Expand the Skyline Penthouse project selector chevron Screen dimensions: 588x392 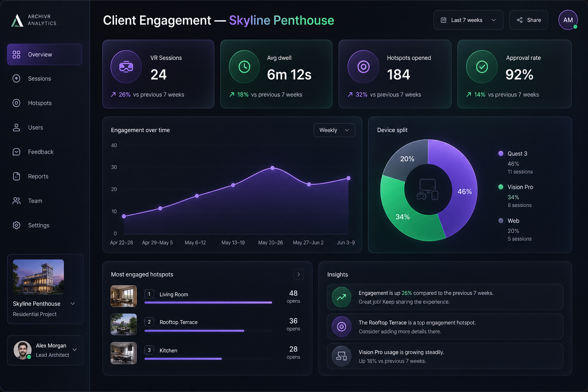tap(73, 304)
